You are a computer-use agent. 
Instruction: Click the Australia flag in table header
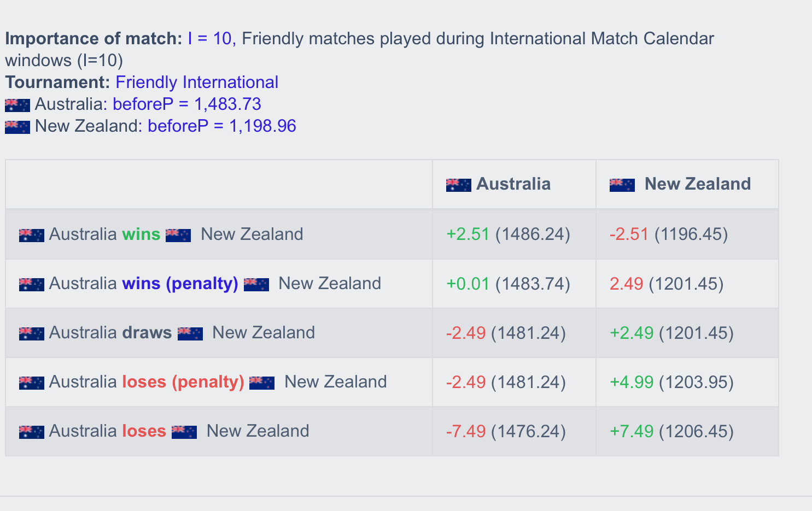(x=458, y=185)
